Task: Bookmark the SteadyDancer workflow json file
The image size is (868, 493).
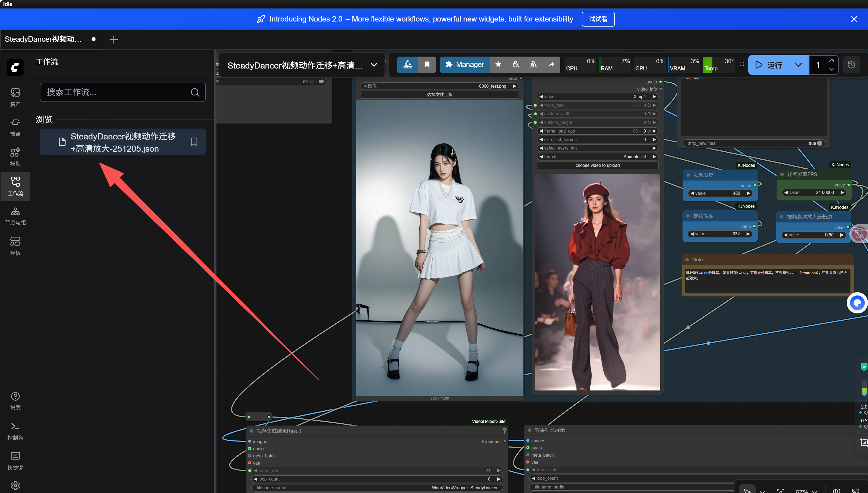Action: (194, 142)
